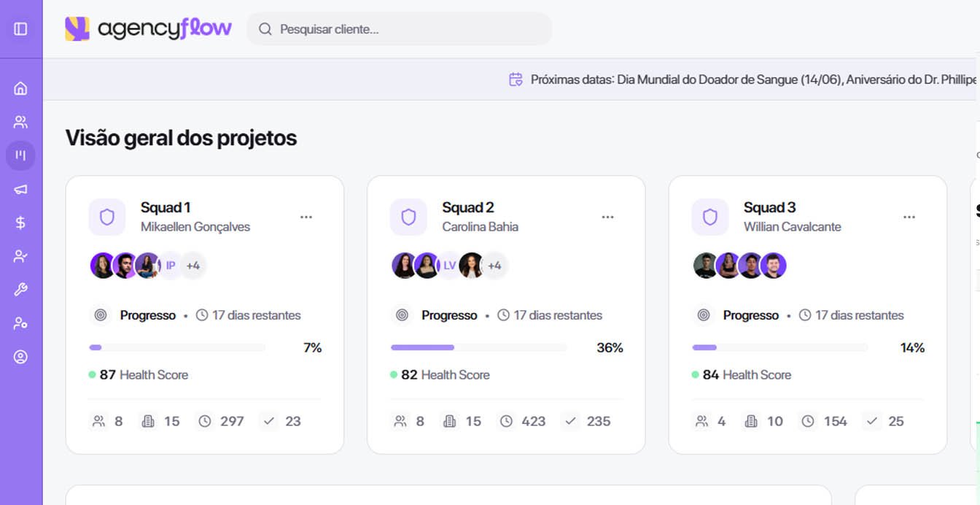Click the checkmark icon showing 25

coord(872,421)
